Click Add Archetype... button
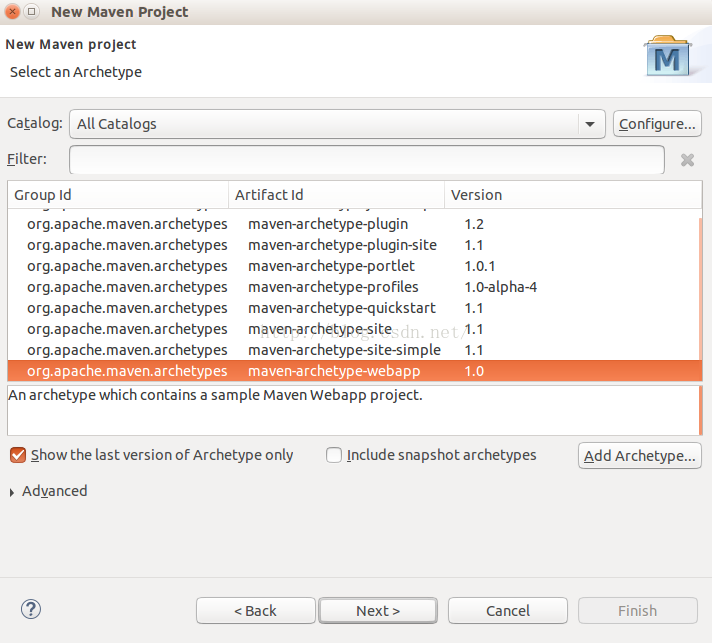 tap(639, 455)
